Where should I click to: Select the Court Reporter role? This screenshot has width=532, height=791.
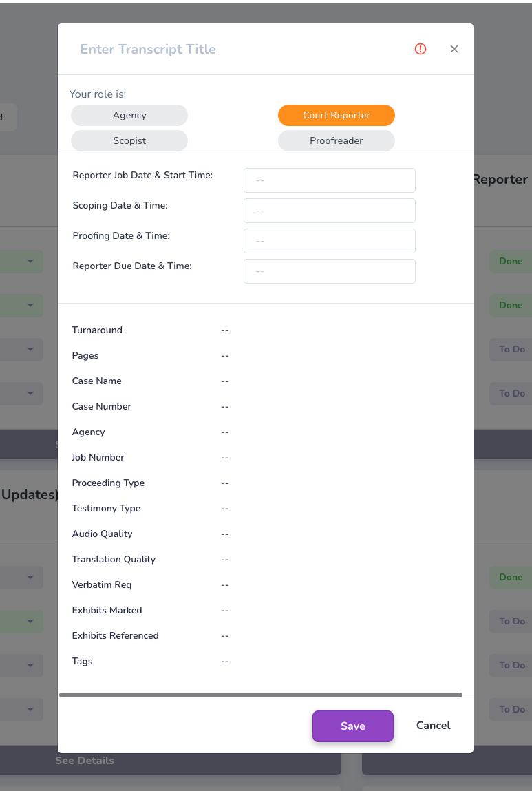coord(337,115)
